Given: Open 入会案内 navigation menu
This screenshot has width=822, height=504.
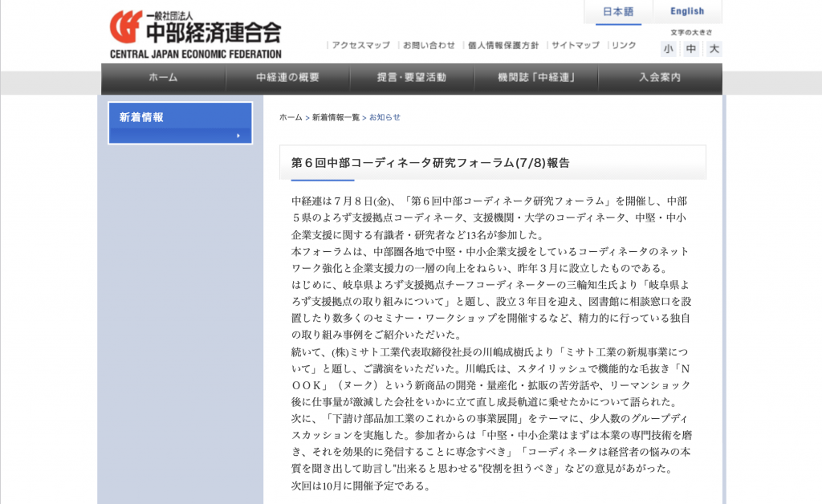Looking at the screenshot, I should pos(660,78).
